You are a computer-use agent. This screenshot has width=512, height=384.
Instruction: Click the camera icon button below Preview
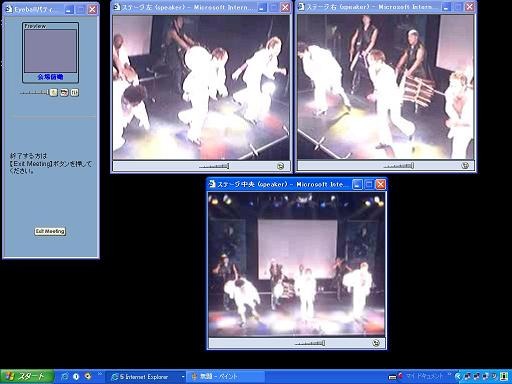click(64, 92)
